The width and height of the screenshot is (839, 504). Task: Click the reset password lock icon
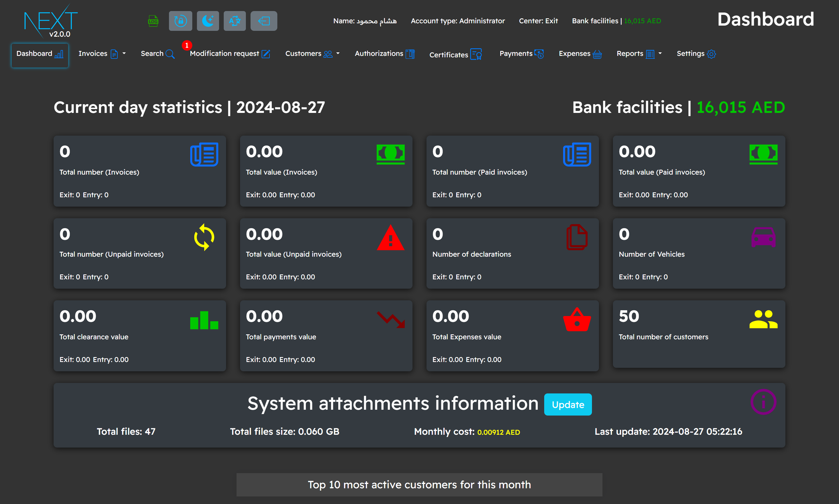(181, 21)
